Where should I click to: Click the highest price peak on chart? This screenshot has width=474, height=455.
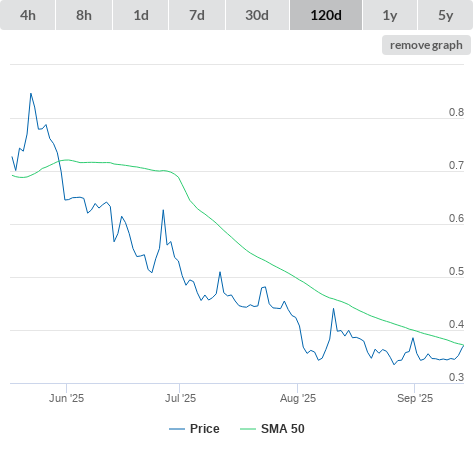[x=31, y=94]
